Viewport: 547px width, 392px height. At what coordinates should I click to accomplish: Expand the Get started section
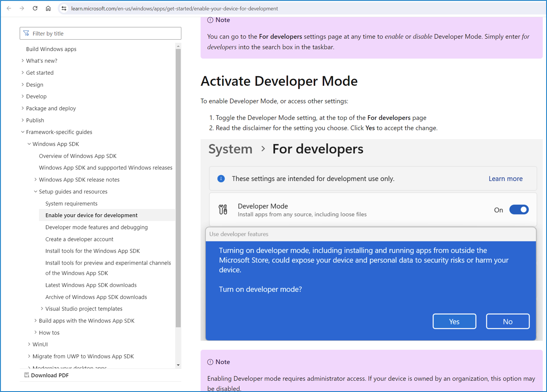click(x=23, y=72)
